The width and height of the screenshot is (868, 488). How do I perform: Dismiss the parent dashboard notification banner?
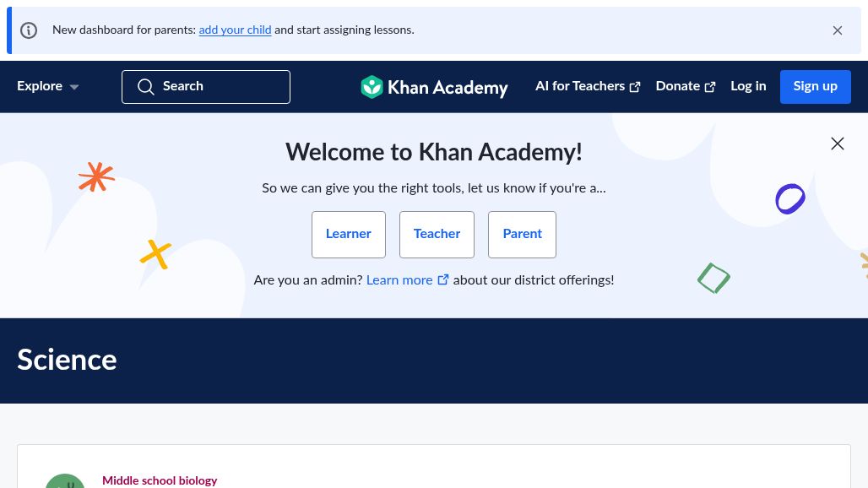(837, 30)
